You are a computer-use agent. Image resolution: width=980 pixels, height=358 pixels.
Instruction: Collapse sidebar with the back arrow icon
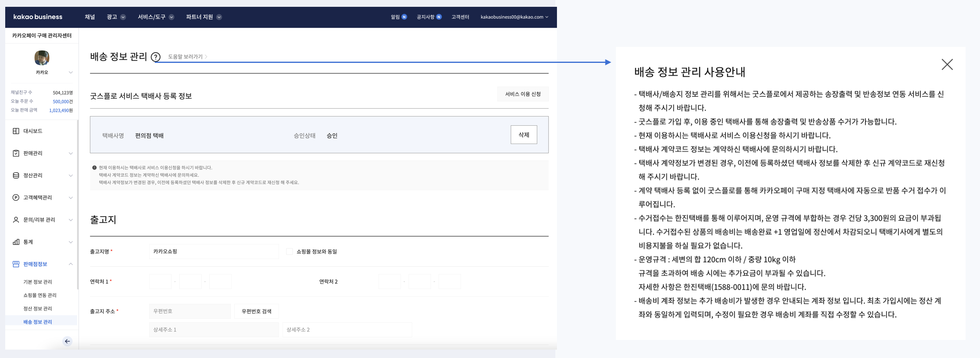[67, 341]
